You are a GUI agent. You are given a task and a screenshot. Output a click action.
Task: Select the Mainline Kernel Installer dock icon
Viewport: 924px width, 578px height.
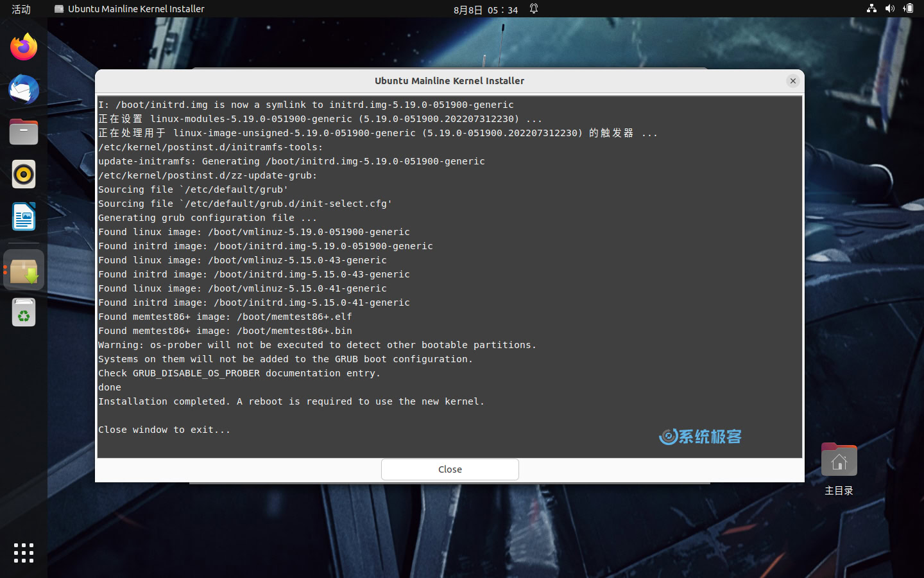click(24, 270)
